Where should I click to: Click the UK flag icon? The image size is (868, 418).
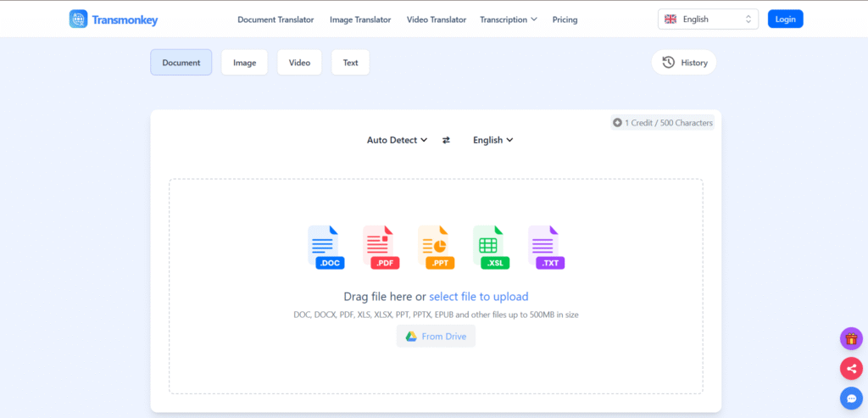[670, 19]
